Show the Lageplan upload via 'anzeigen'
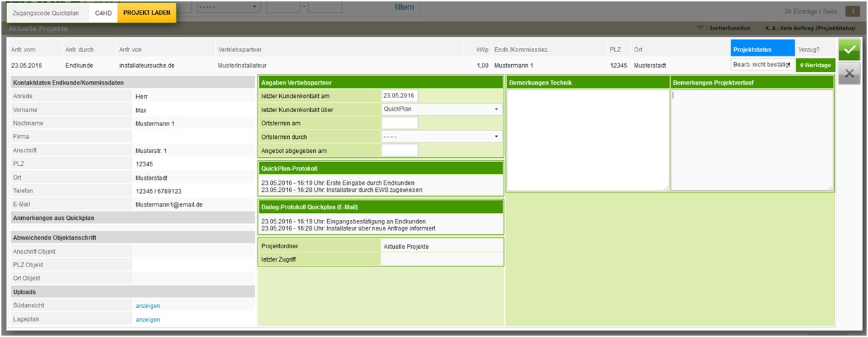Viewport: 868px width, 337px height. click(x=148, y=319)
